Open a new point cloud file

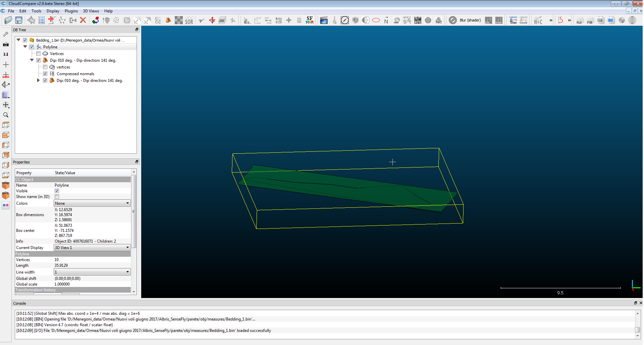8,20
